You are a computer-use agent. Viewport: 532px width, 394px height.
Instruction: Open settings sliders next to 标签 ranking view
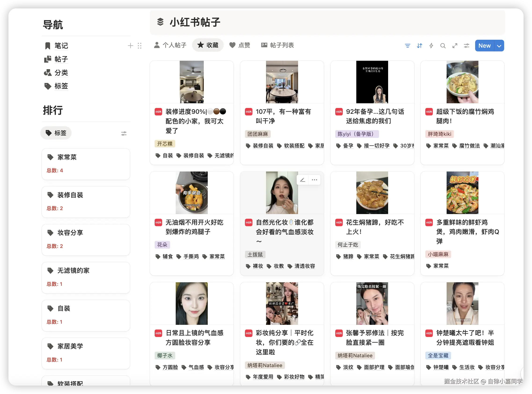[124, 134]
